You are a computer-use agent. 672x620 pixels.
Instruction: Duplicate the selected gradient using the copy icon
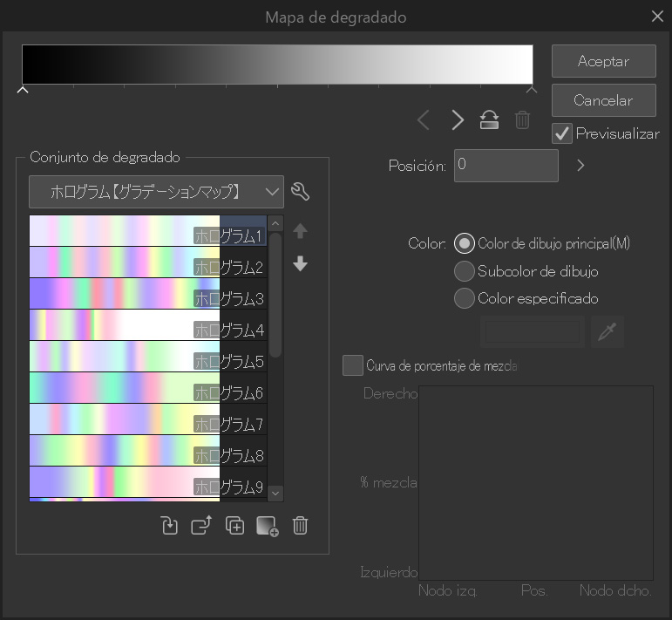[234, 526]
